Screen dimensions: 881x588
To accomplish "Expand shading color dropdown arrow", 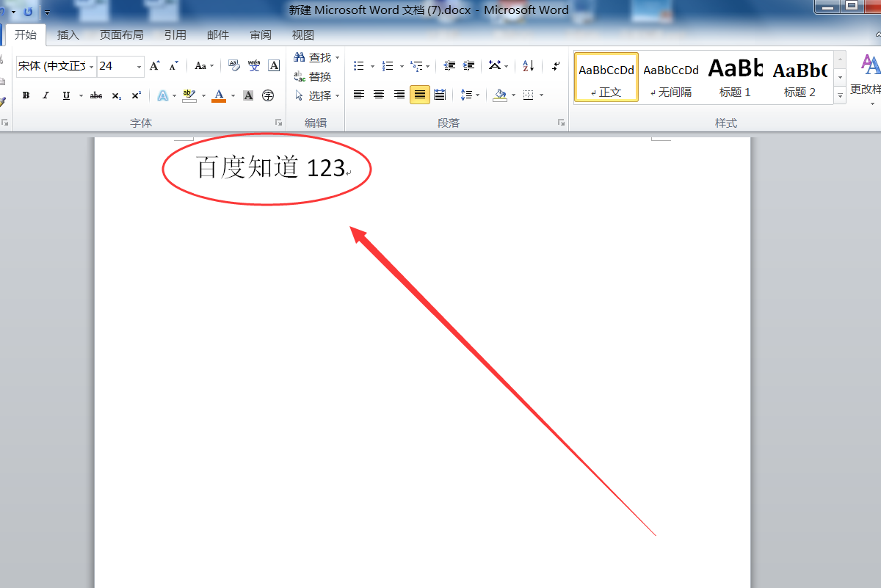I will 513,95.
